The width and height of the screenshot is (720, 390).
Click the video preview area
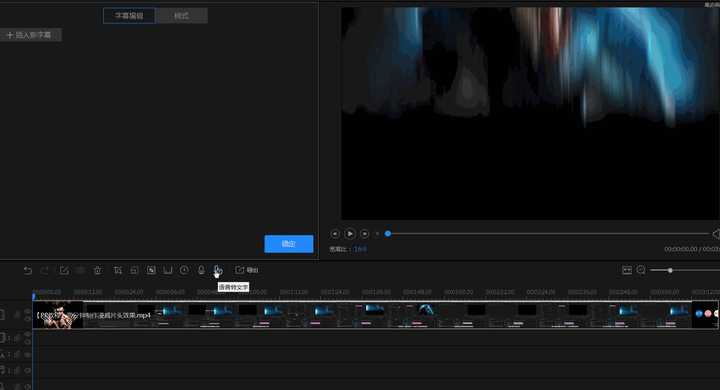click(530, 113)
